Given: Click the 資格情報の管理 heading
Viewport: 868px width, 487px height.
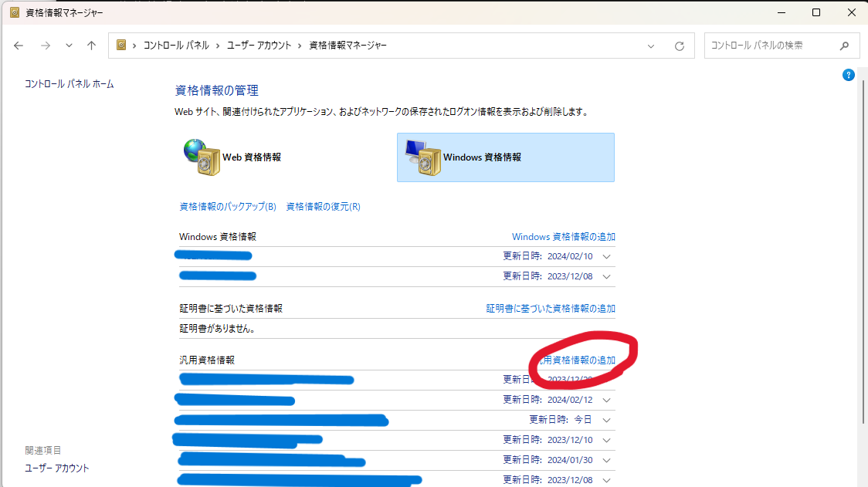Looking at the screenshot, I should [217, 90].
